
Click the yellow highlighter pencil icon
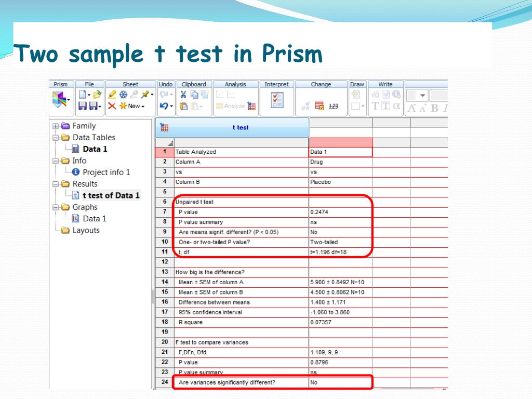tap(112, 95)
